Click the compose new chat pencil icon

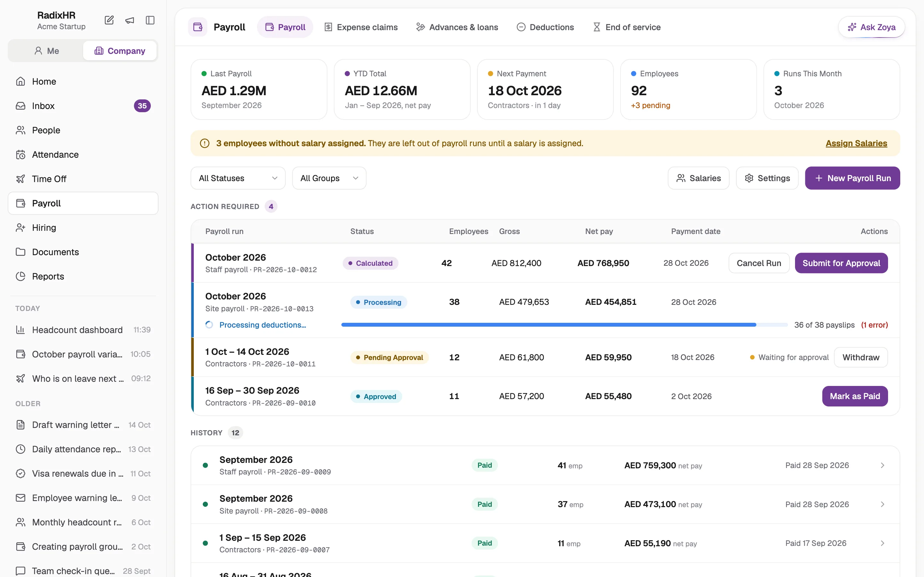pyautogui.click(x=109, y=20)
